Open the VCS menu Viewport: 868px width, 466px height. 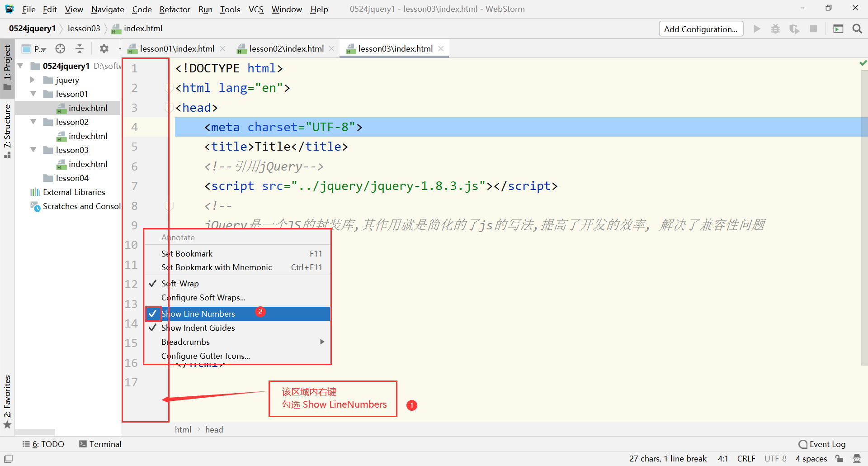pos(256,9)
